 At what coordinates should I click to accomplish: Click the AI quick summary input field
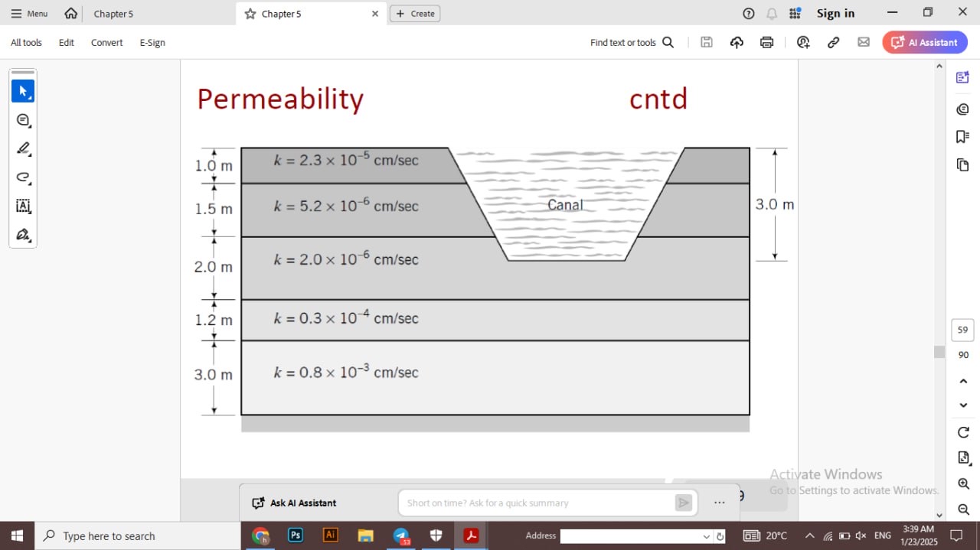[x=536, y=503]
